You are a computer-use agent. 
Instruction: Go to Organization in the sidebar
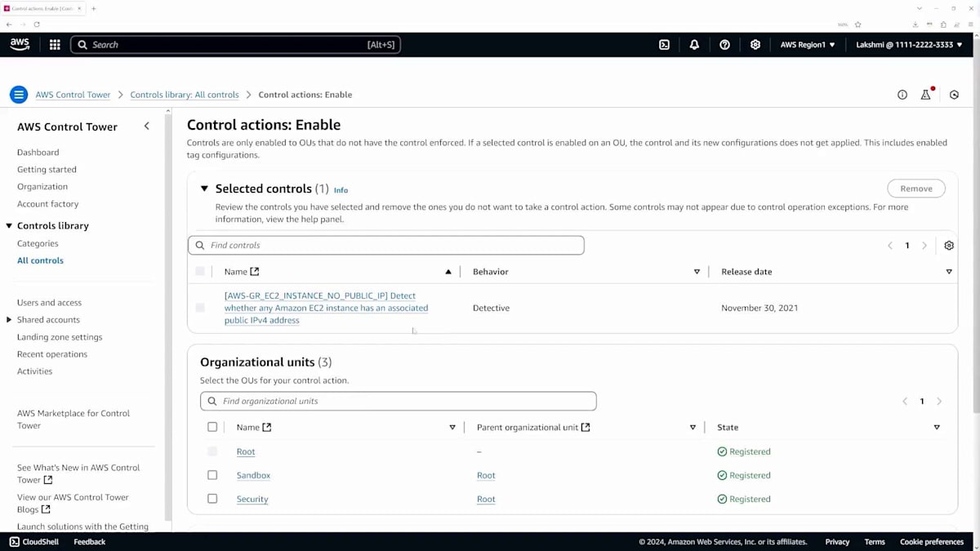(x=42, y=187)
